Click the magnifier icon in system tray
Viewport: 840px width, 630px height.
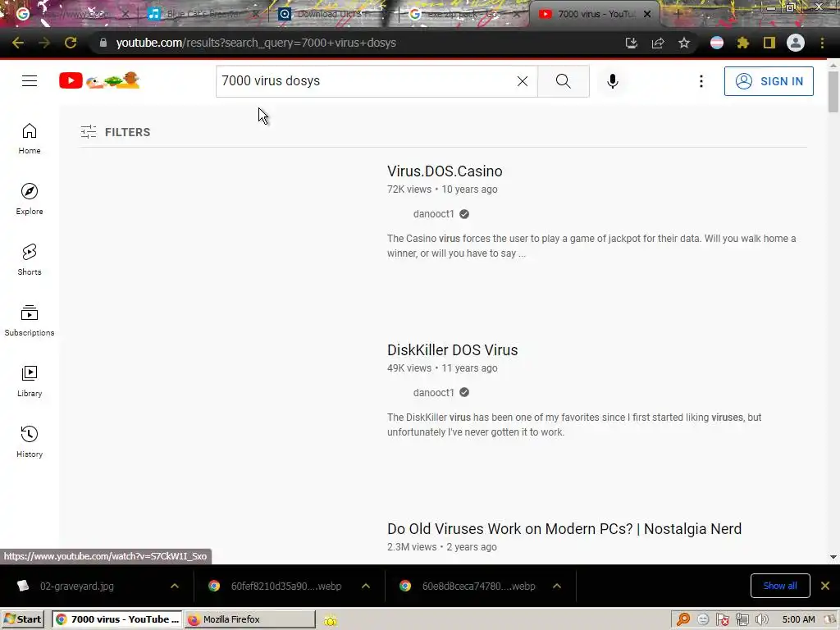(683, 620)
